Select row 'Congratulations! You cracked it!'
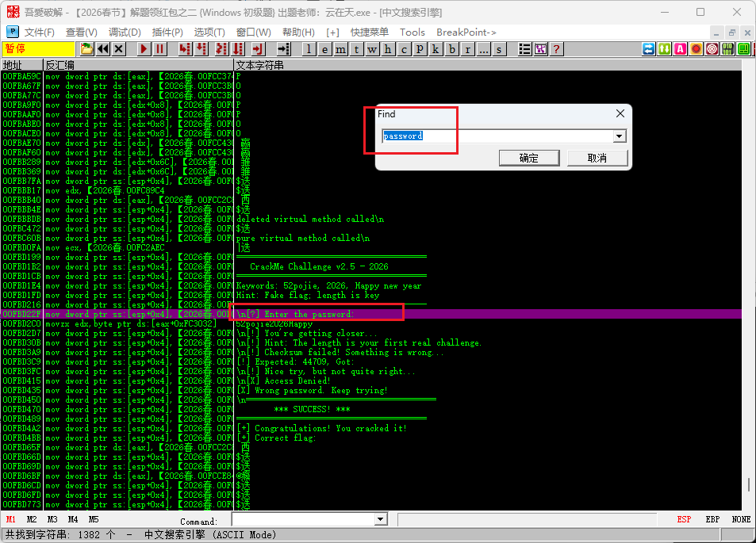756x543 pixels. [371, 428]
